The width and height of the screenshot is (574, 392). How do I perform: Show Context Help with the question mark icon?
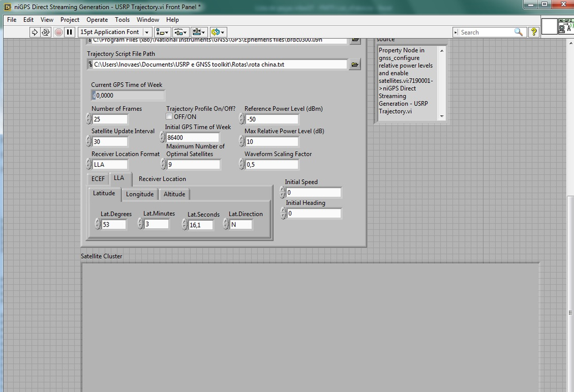coord(534,32)
